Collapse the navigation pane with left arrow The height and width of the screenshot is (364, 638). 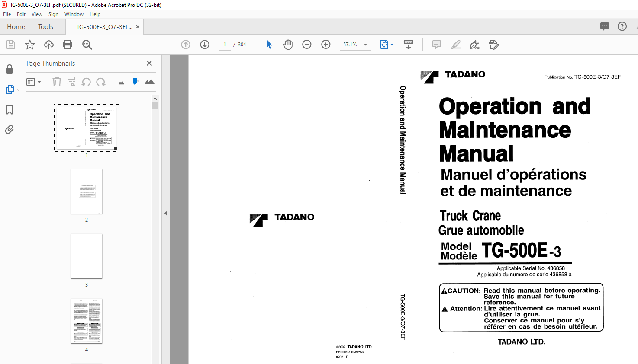[166, 213]
